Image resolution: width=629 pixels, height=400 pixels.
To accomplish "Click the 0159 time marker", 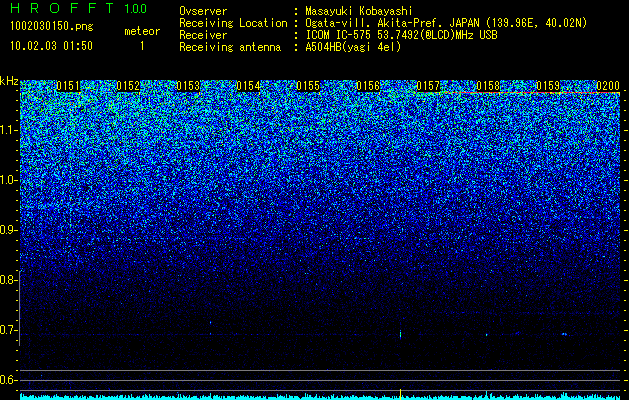I will coord(548,86).
